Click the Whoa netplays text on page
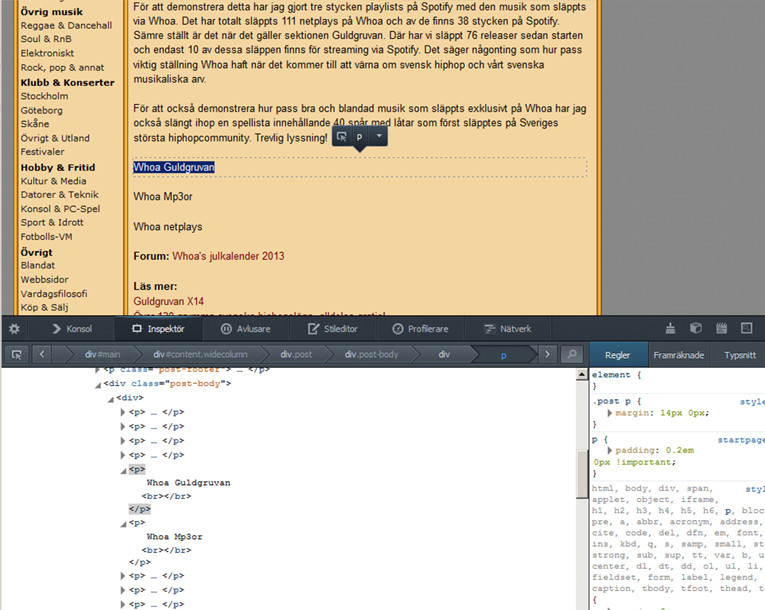The width and height of the screenshot is (765, 610). 168,227
